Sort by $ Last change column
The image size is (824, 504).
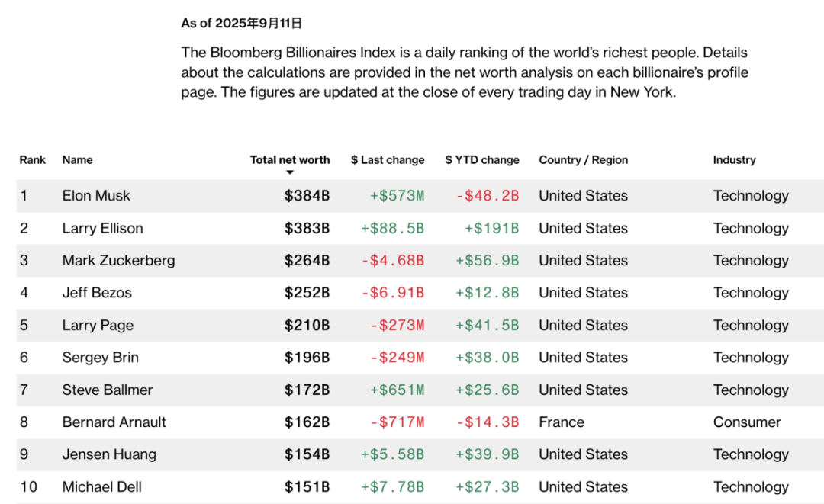click(388, 160)
